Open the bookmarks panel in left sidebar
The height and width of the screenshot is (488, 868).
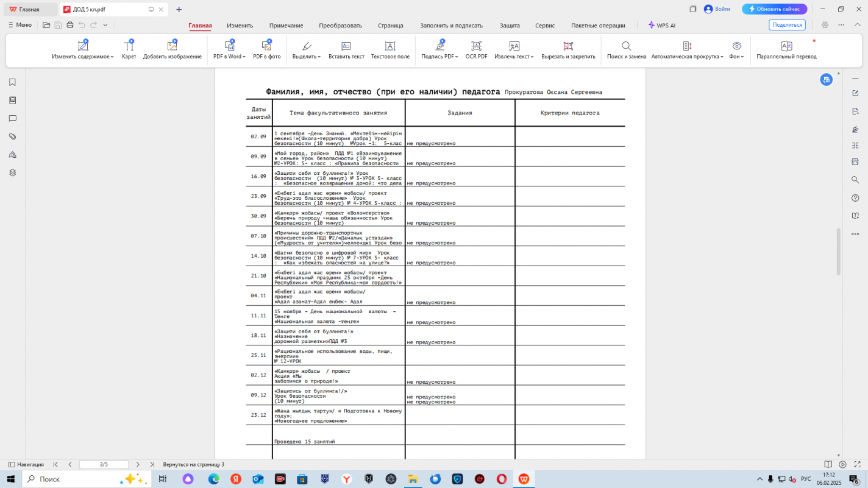(x=12, y=82)
